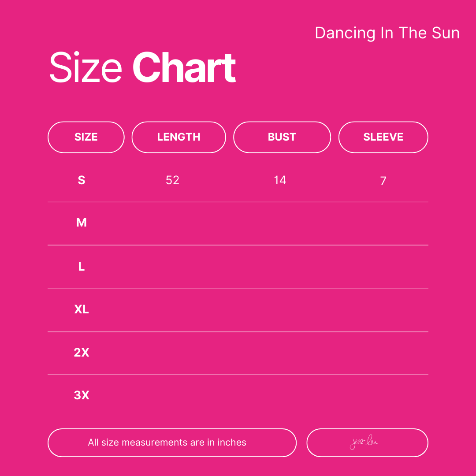Image resolution: width=476 pixels, height=476 pixels.
Task: Select the SLEEVE column header
Action: (x=383, y=137)
